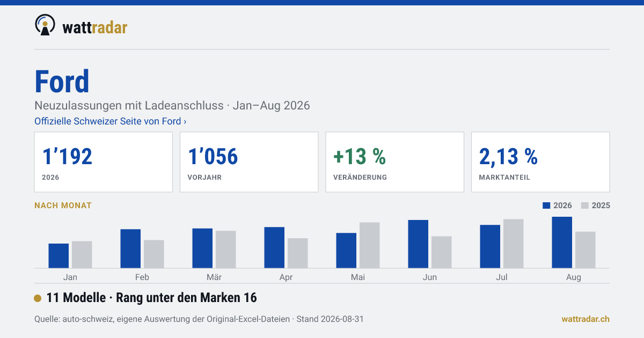
Task: Click the 'Ford' brand heading
Action: coord(62,82)
